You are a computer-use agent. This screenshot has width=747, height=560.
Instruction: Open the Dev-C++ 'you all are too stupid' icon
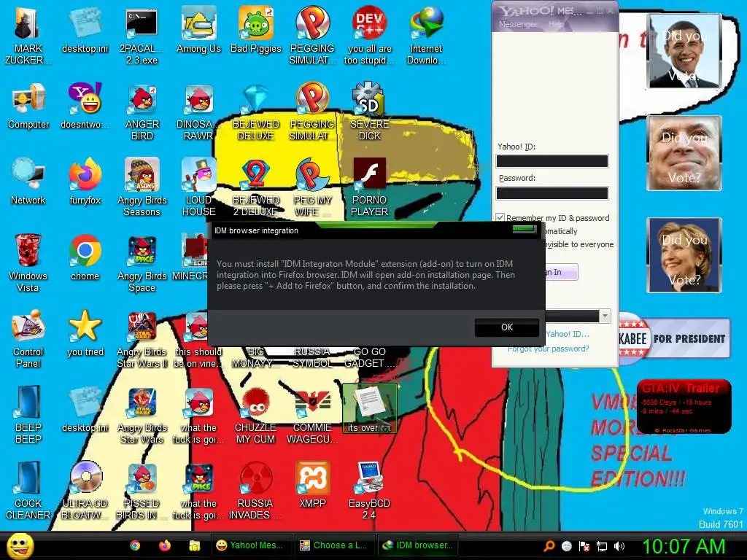coord(370,36)
